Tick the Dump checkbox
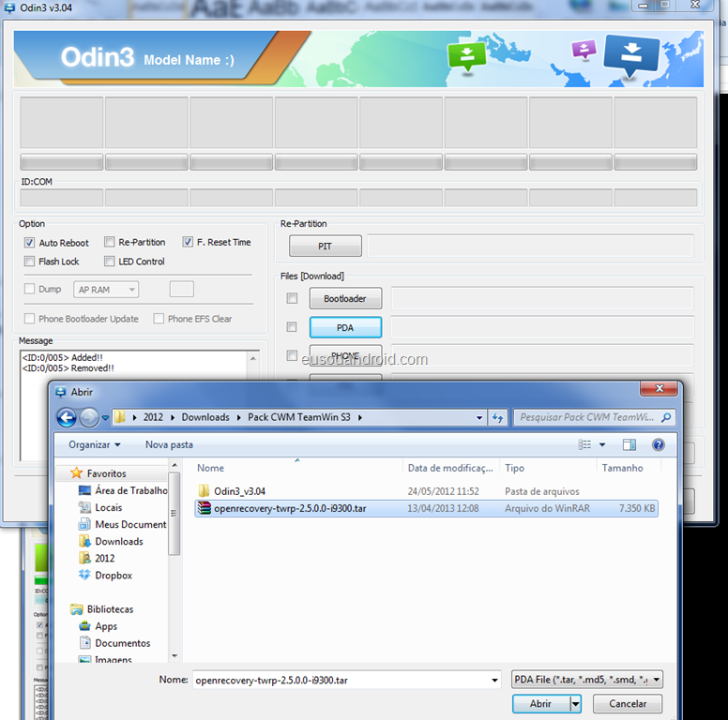The height and width of the screenshot is (720, 728). (x=29, y=289)
